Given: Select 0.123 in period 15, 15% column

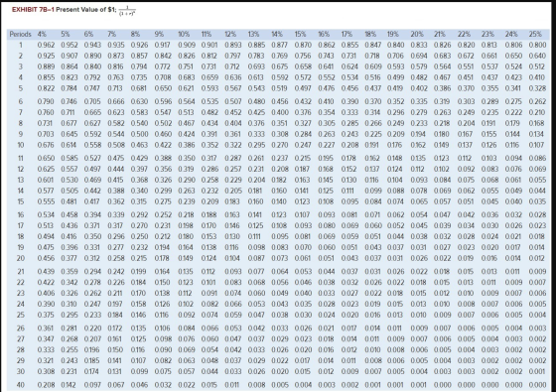Looking at the screenshot, I should click(x=302, y=201).
